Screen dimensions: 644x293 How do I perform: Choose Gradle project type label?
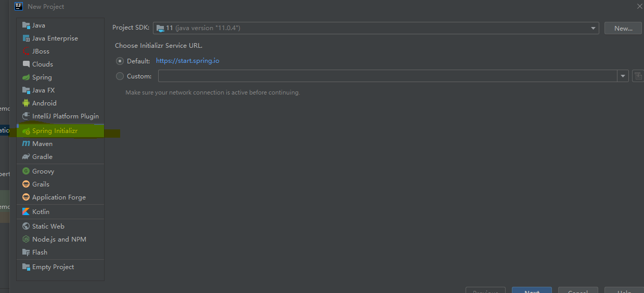[42, 157]
